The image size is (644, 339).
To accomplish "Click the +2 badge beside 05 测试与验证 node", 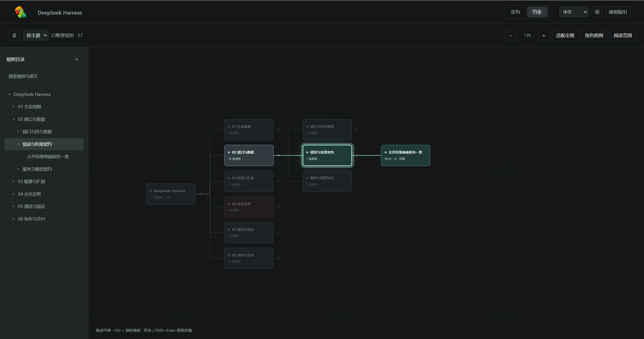I will coord(278,233).
